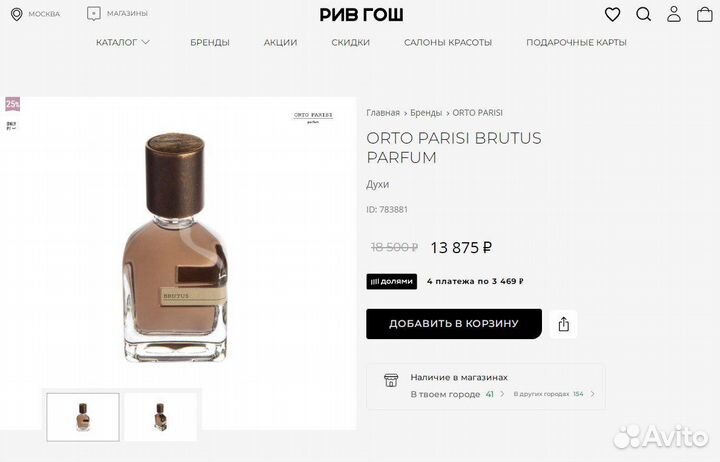The image size is (720, 462).
Task: Go to Главная breadcrumb link
Action: tap(383, 113)
